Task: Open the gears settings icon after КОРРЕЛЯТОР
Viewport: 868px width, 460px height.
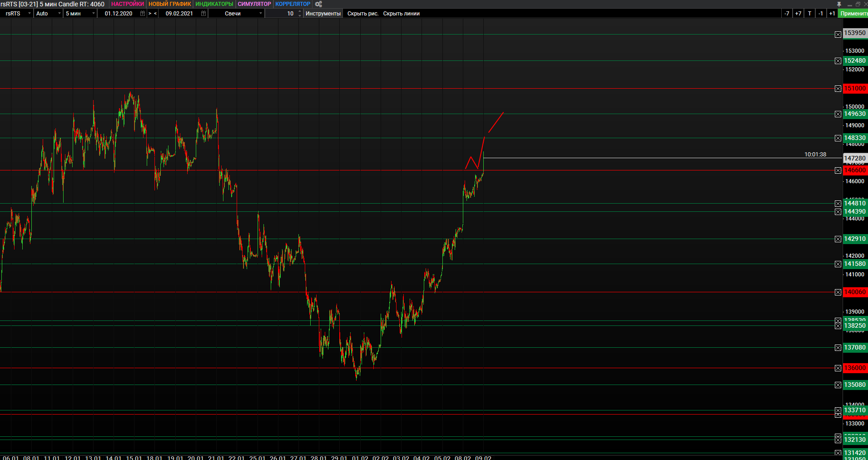Action: pyautogui.click(x=318, y=4)
